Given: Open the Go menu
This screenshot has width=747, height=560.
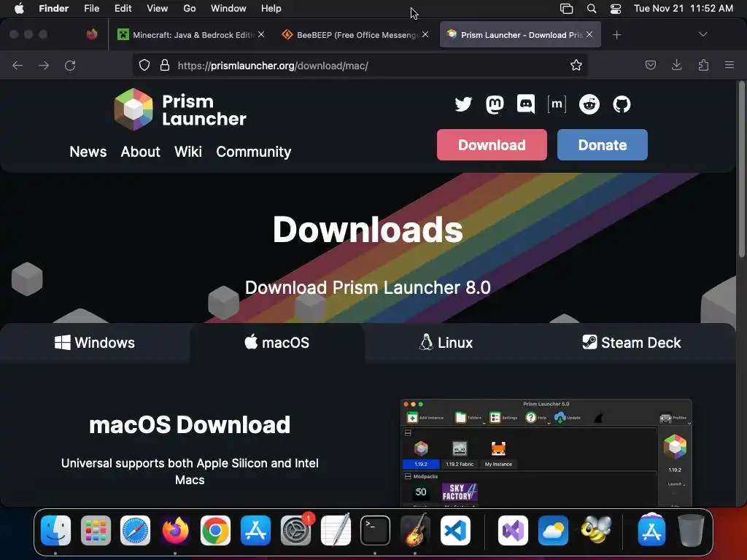Looking at the screenshot, I should (x=190, y=9).
